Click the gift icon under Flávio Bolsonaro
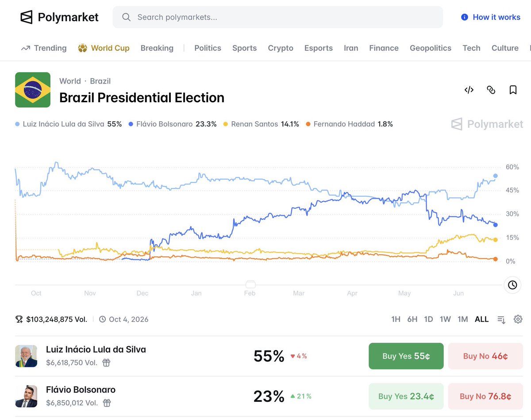The image size is (531, 420). (106, 403)
